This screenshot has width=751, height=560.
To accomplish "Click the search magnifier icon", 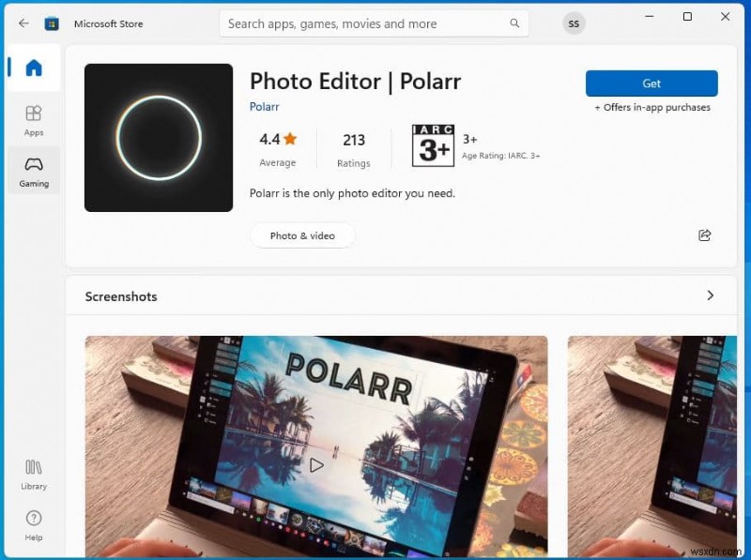I will pyautogui.click(x=514, y=23).
